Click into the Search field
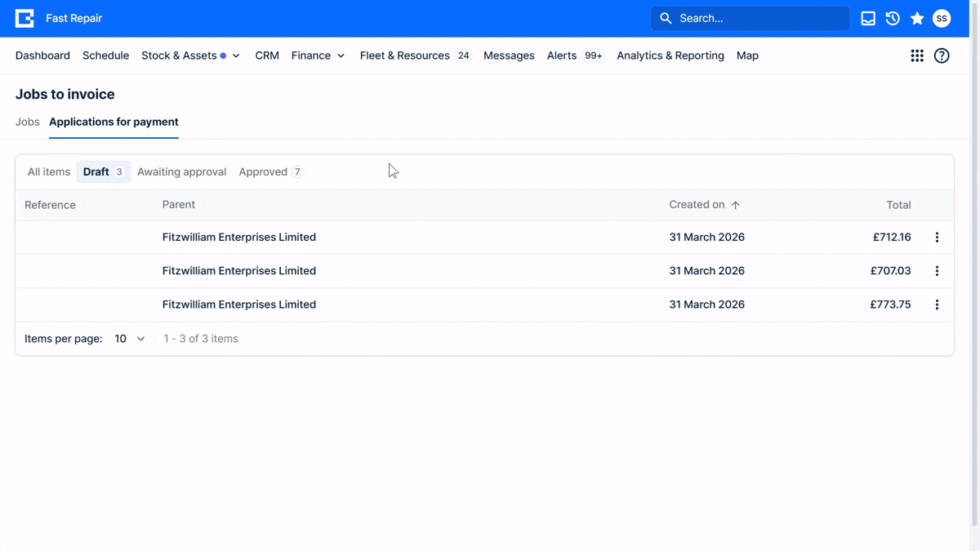The height and width of the screenshot is (551, 980). click(x=751, y=18)
